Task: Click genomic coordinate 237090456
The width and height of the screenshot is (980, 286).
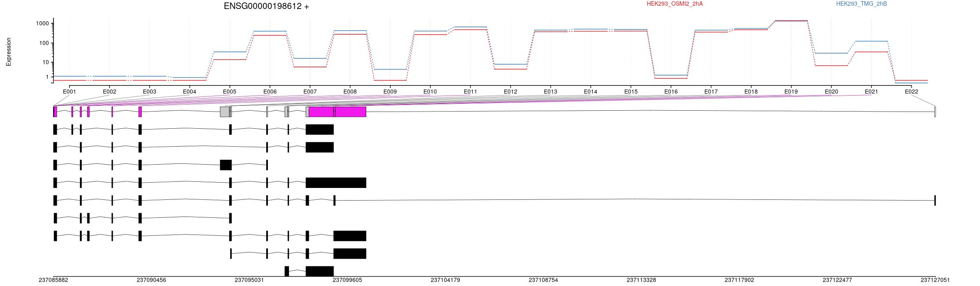Action: (151, 280)
